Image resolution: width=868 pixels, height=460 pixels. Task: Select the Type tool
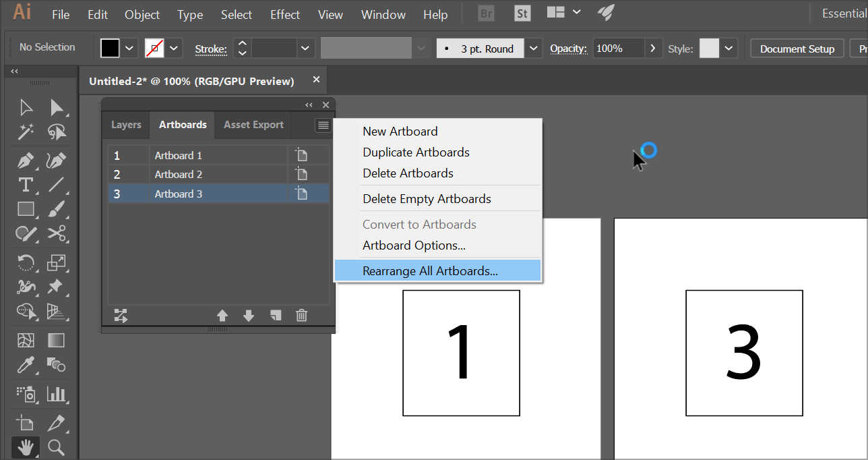pyautogui.click(x=26, y=184)
